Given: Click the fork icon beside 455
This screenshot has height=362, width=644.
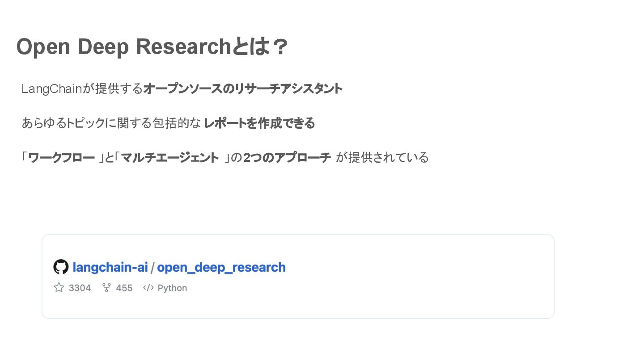Looking at the screenshot, I should pyautogui.click(x=106, y=287).
